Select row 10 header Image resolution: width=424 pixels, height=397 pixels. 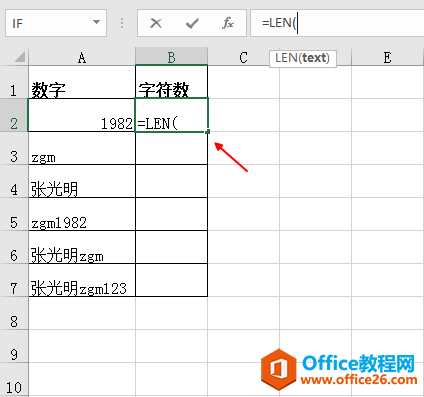tap(14, 379)
